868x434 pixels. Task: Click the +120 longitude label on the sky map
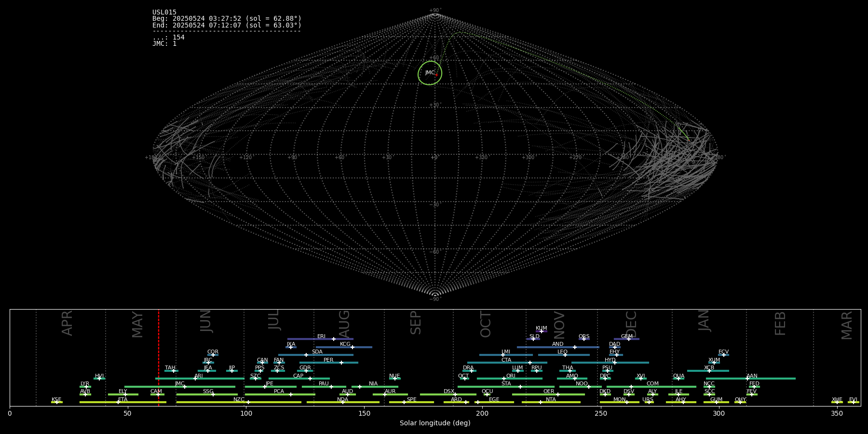(245, 158)
